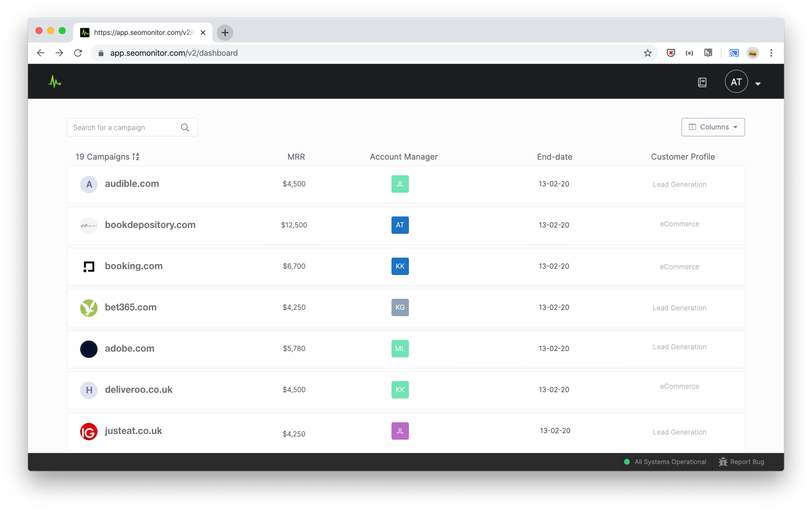Click audible.com's Lead Generation profile
Viewport: 812px width, 510px height.
(x=679, y=185)
